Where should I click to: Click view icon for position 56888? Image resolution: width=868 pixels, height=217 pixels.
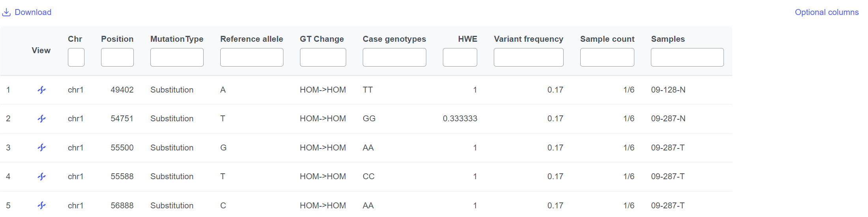41,206
